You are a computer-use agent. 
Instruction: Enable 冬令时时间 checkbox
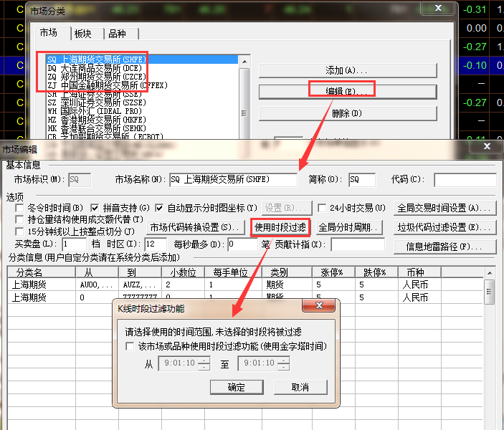[20, 208]
